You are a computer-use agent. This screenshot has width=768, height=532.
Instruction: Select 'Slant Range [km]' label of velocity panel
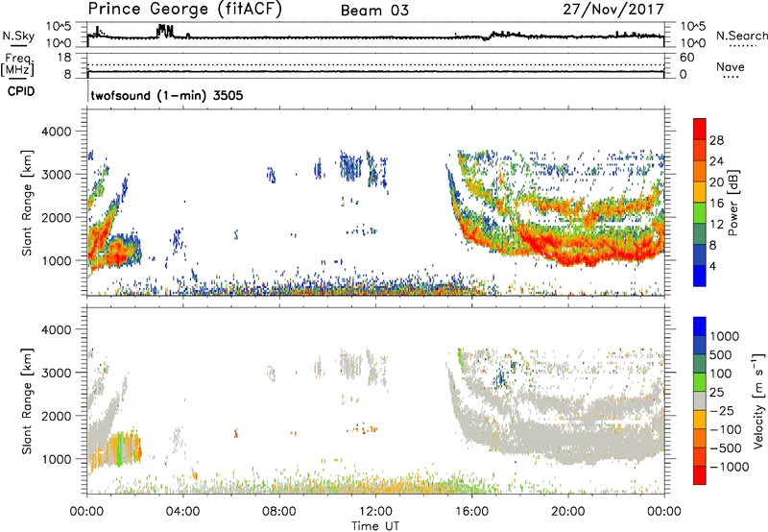tap(27, 400)
